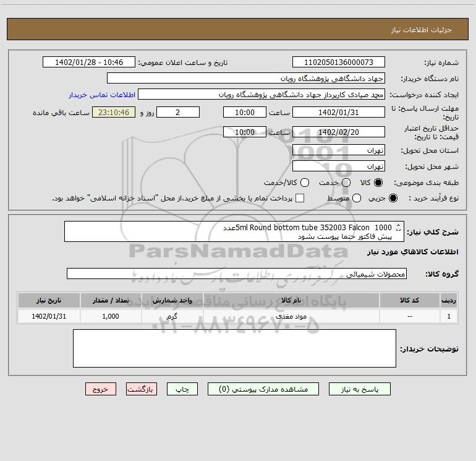
Task: Click the خروج exit button
Action: [101, 389]
